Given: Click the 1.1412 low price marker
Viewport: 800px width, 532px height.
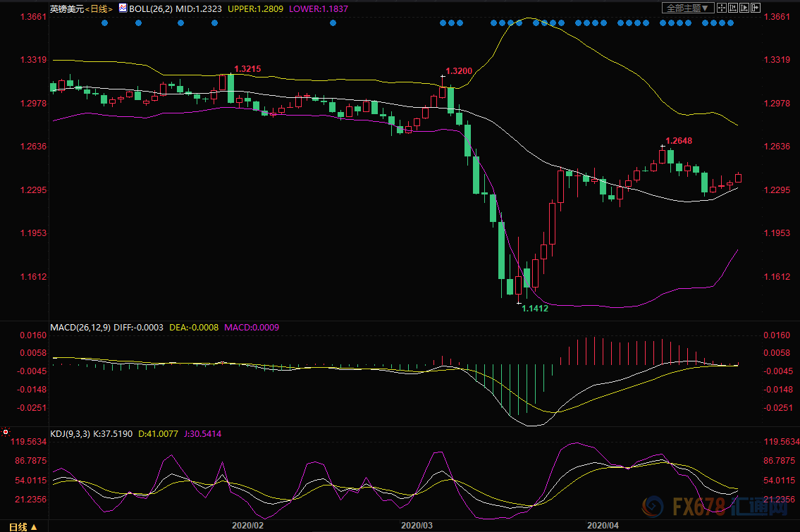Looking at the screenshot, I should pos(534,308).
